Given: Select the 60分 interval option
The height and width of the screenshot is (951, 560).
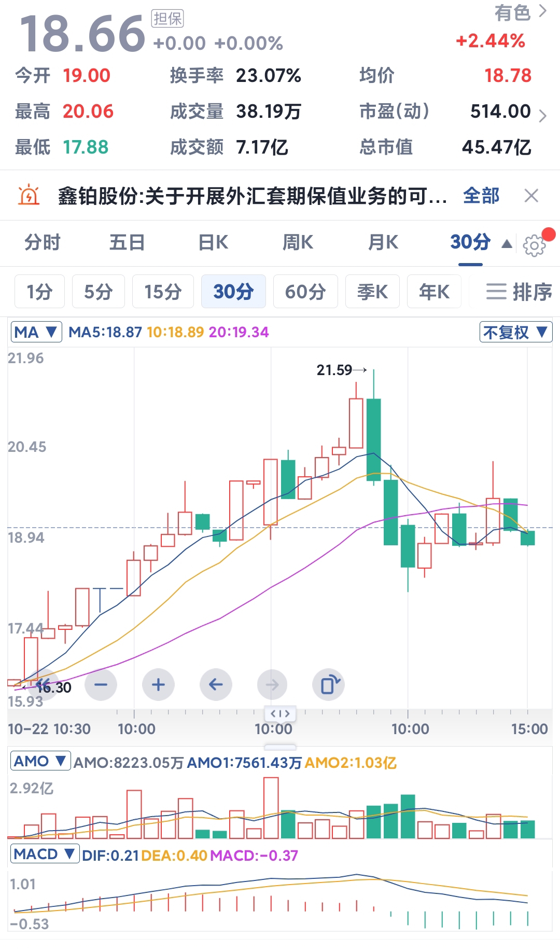Looking at the screenshot, I should coord(305,292).
